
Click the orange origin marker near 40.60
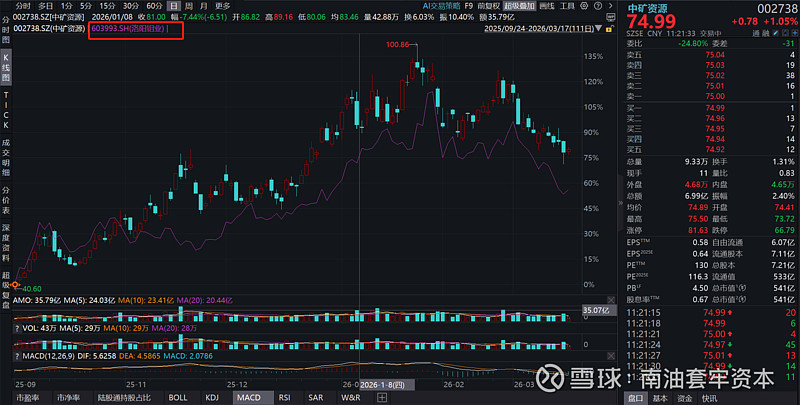pyautogui.click(x=15, y=285)
